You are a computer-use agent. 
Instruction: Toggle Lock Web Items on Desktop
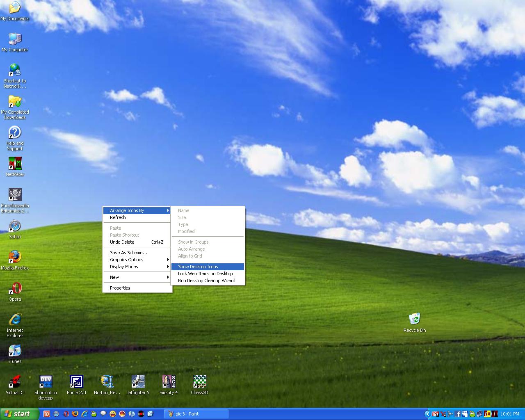coord(208,274)
